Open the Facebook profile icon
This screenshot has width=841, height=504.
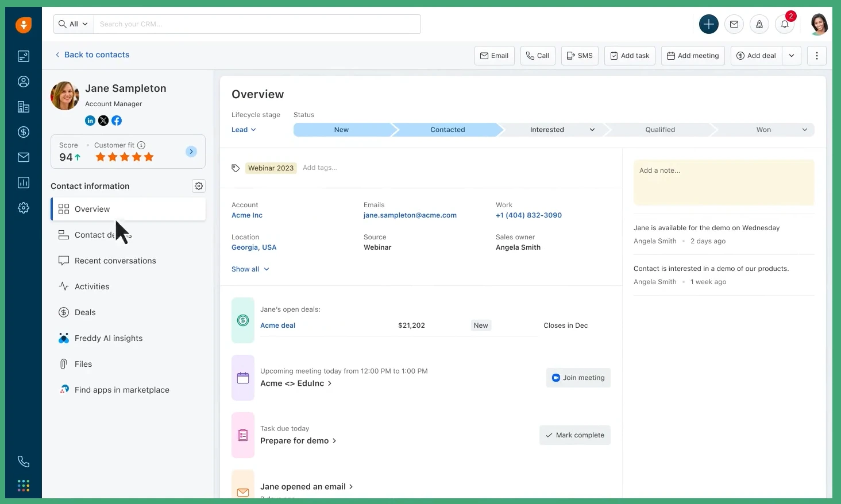point(117,121)
